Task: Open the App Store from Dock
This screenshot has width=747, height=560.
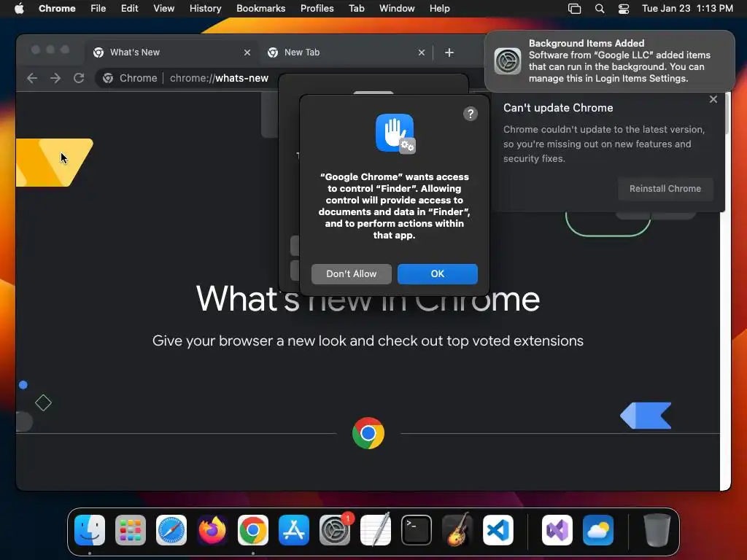Action: pos(294,530)
